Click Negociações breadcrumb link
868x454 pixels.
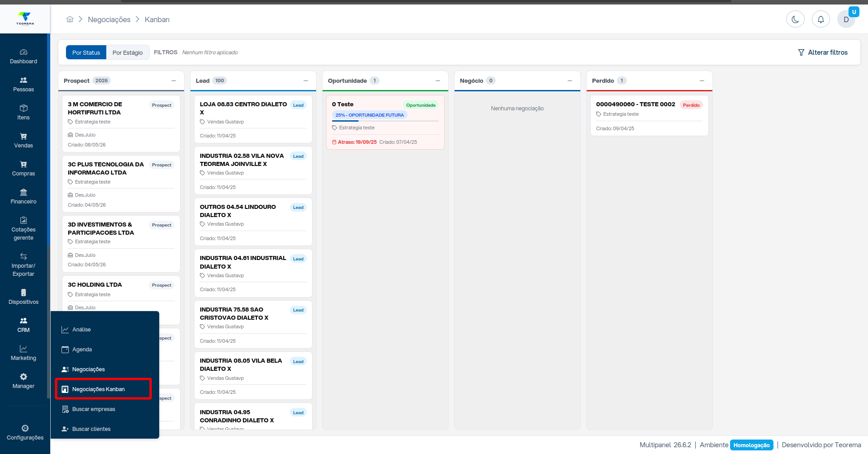[109, 19]
